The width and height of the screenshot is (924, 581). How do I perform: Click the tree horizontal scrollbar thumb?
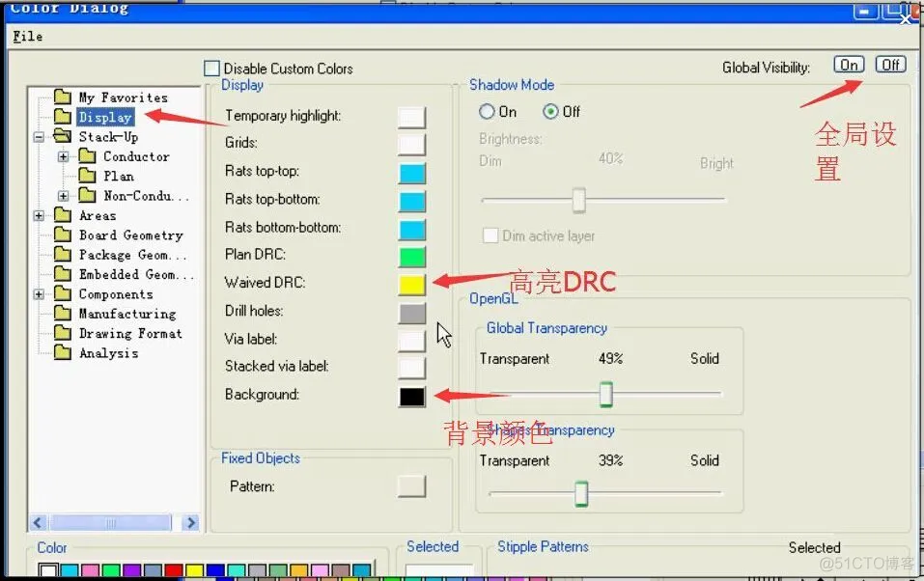point(111,522)
